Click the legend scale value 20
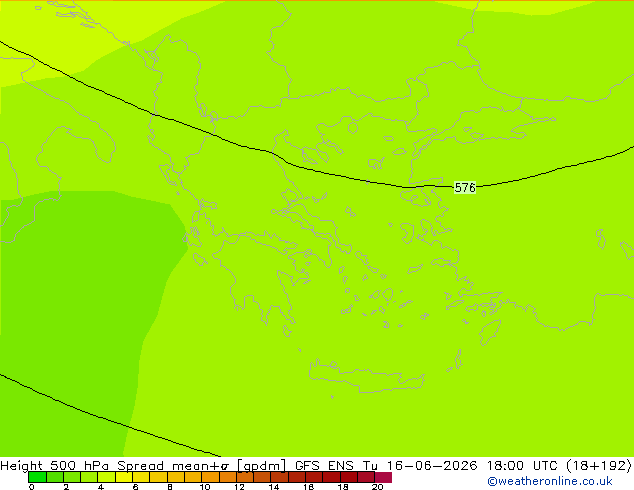The image size is (634, 490). (x=377, y=487)
